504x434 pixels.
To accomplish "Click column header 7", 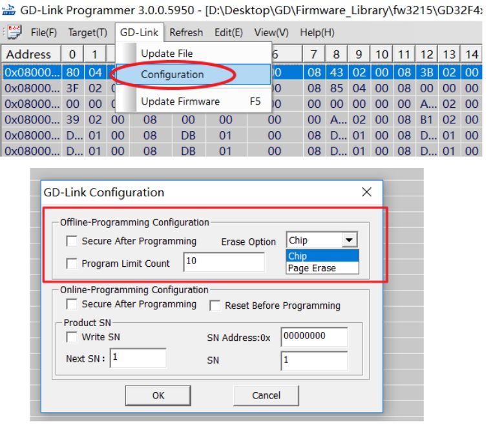I will (x=314, y=54).
